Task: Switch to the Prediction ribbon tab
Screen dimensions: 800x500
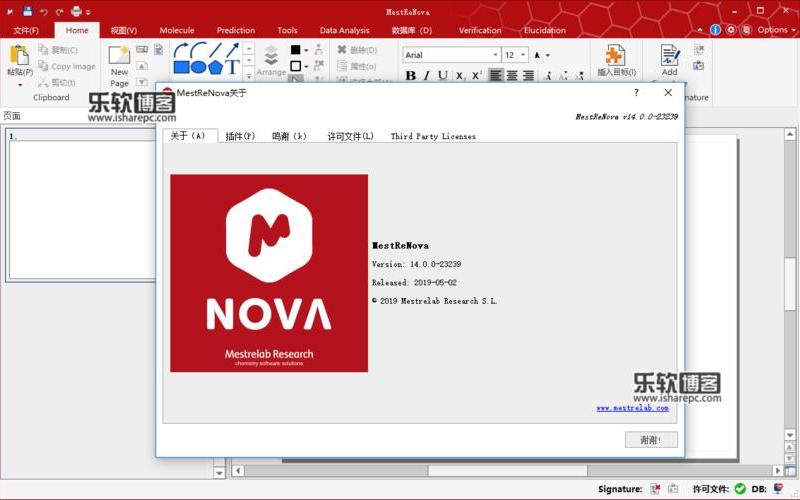Action: 236,30
